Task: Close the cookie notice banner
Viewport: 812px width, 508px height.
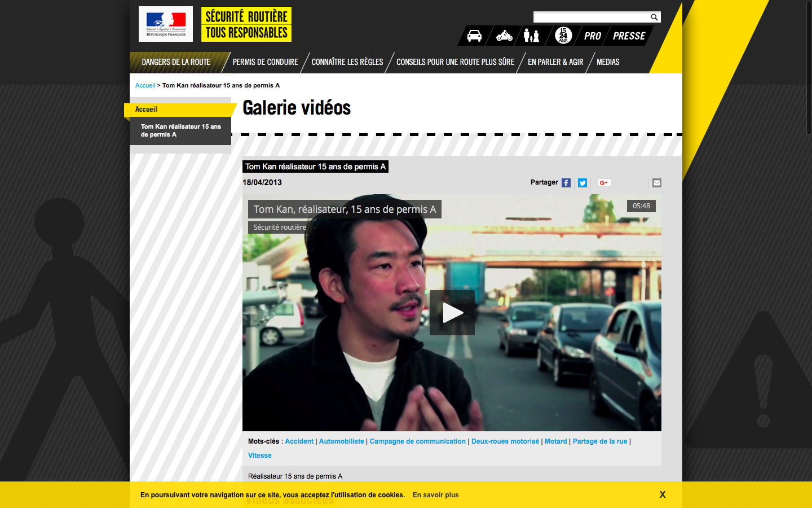Action: [x=663, y=494]
